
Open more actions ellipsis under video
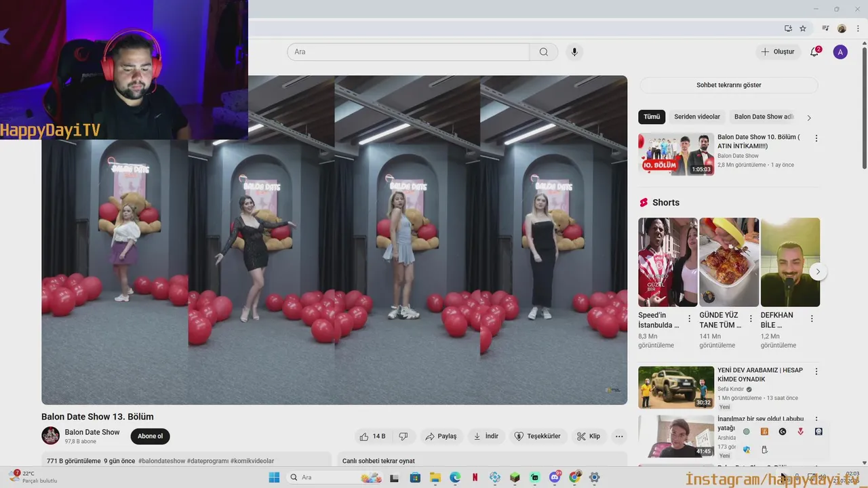coord(619,436)
